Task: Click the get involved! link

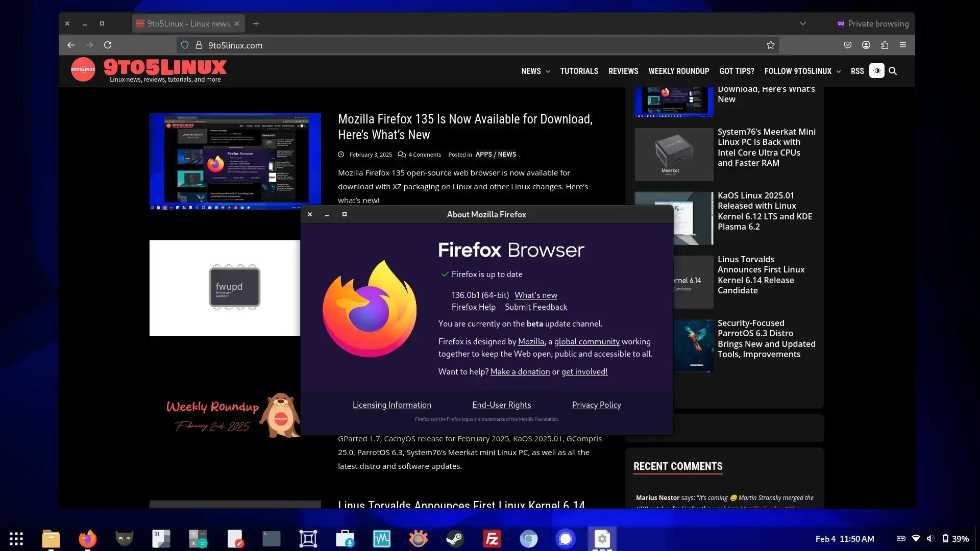Action: [584, 371]
